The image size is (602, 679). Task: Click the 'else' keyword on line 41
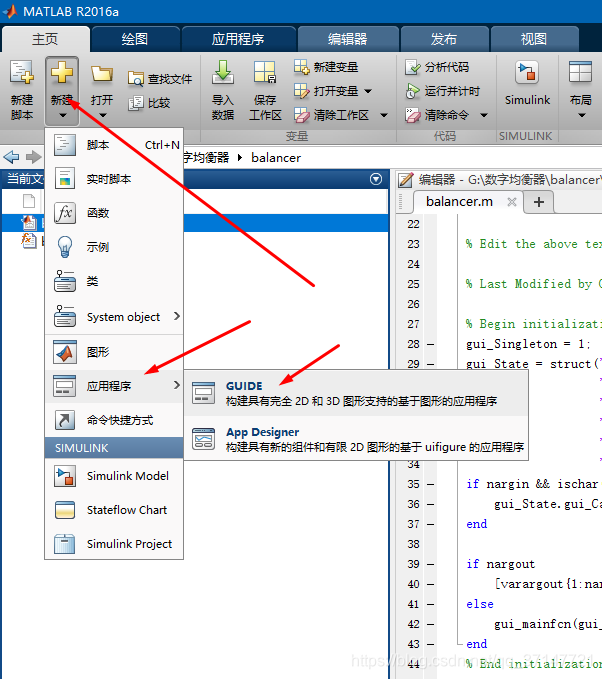pos(480,604)
